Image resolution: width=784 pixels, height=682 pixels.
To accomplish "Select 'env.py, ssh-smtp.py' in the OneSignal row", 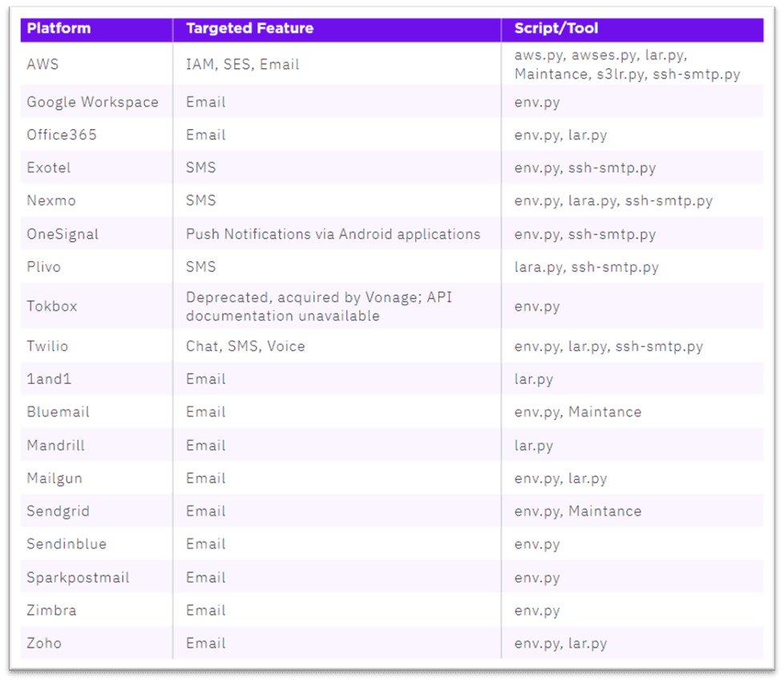I will click(x=585, y=235).
